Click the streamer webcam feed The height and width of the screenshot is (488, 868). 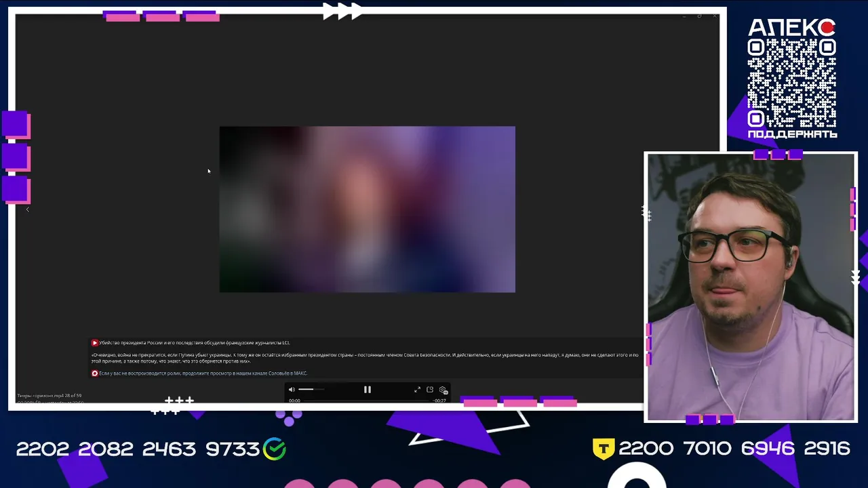pyautogui.click(x=751, y=287)
